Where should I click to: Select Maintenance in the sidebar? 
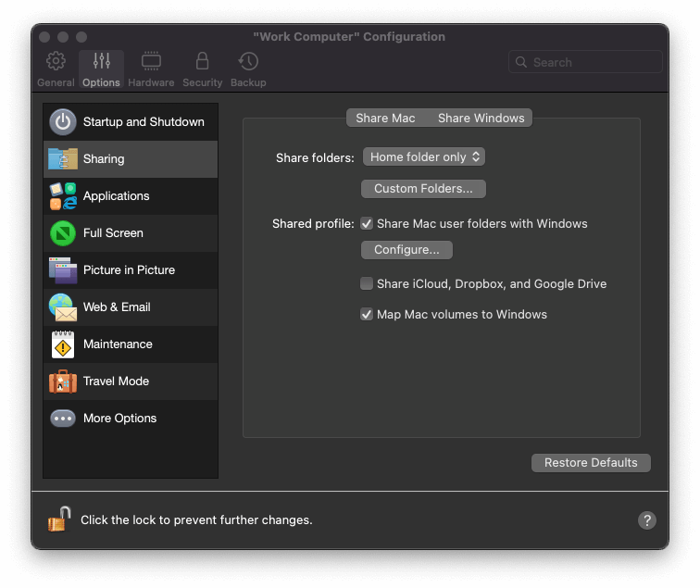click(x=131, y=344)
